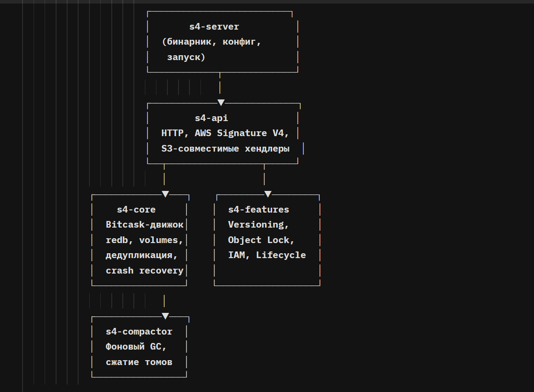The image size is (534, 392).
Task: Click the "IAM, Lifecycle" line
Action: pos(267,255)
